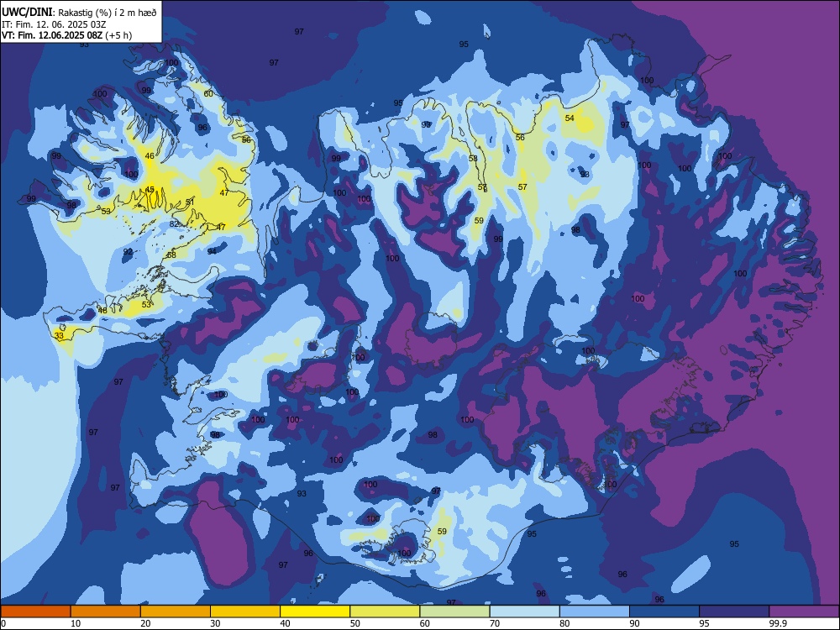840x630 pixels.
Task: Click the '92' humidity value on the map
Action: (x=128, y=251)
